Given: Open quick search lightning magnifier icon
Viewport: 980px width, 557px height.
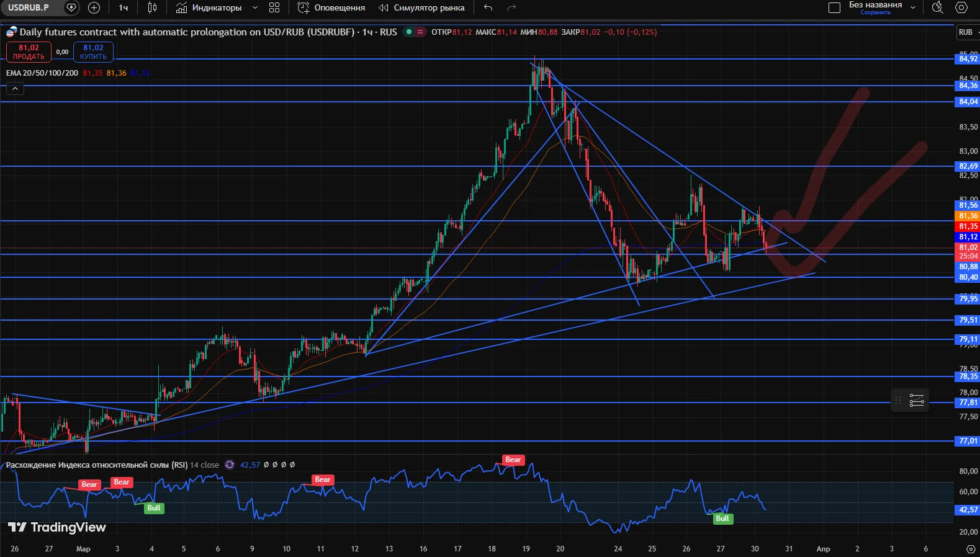Looking at the screenshot, I should point(938,7).
